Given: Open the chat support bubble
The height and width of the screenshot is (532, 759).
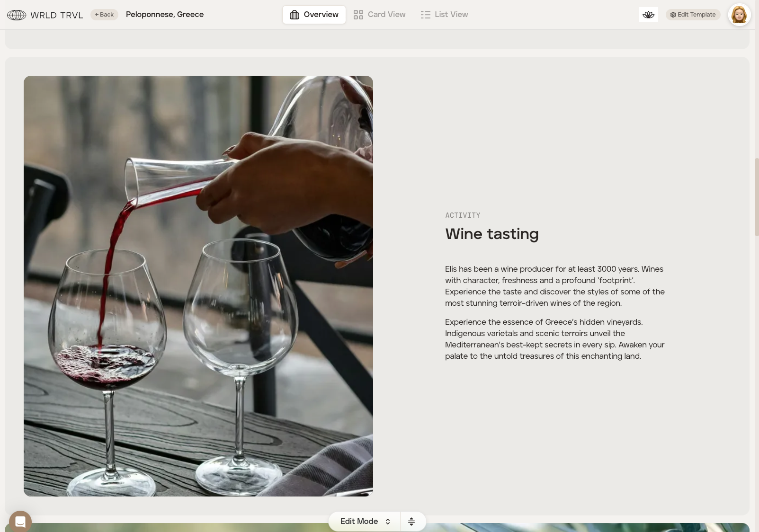Looking at the screenshot, I should point(20,522).
